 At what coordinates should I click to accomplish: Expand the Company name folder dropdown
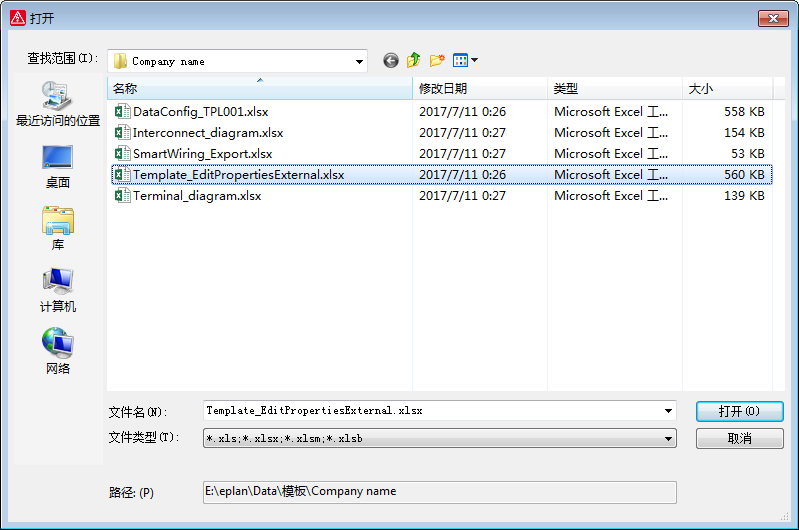click(x=360, y=61)
